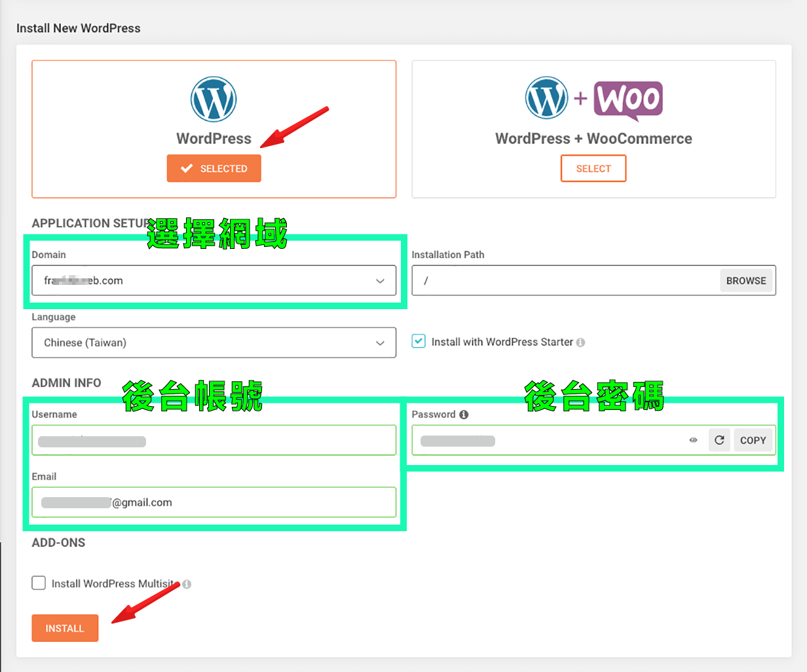Click BROWSE for installation path
807x672 pixels.
pos(746,280)
